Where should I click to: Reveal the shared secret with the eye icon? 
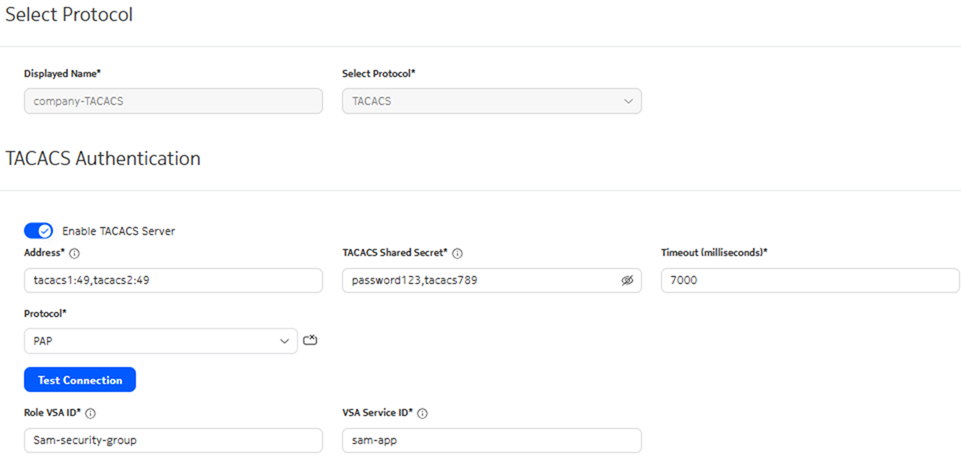[x=627, y=281]
